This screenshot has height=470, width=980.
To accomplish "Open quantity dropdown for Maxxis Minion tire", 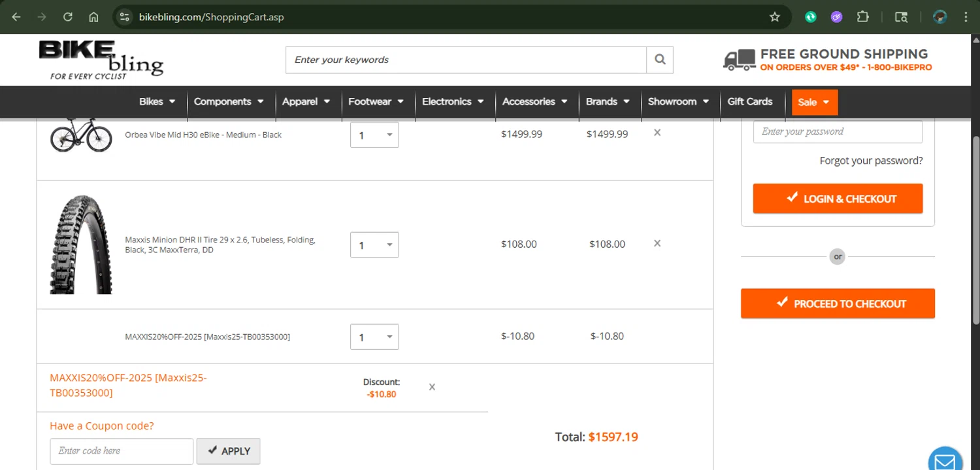I will coord(374,245).
